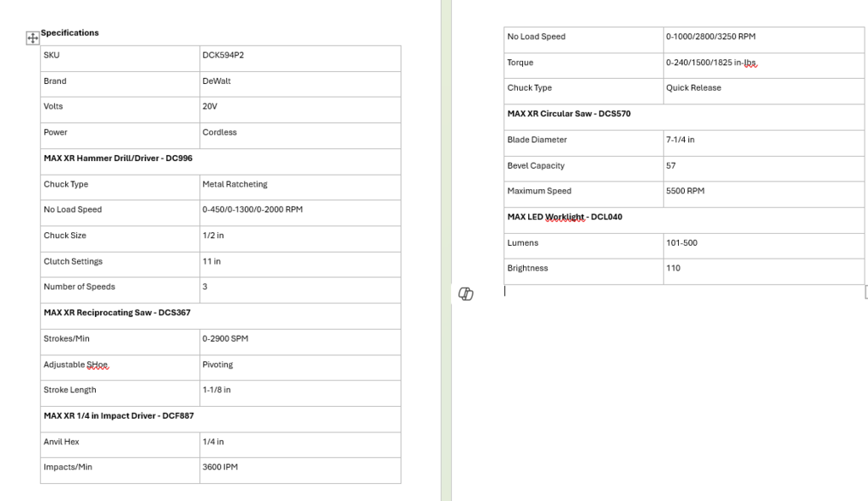
Task: Click the table move handle icon
Action: tap(33, 38)
